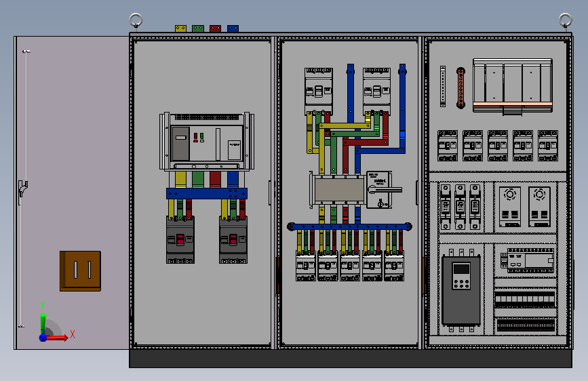The width and height of the screenshot is (588, 381).
Task: Select the PLC module right of the drive
Action: 527,260
